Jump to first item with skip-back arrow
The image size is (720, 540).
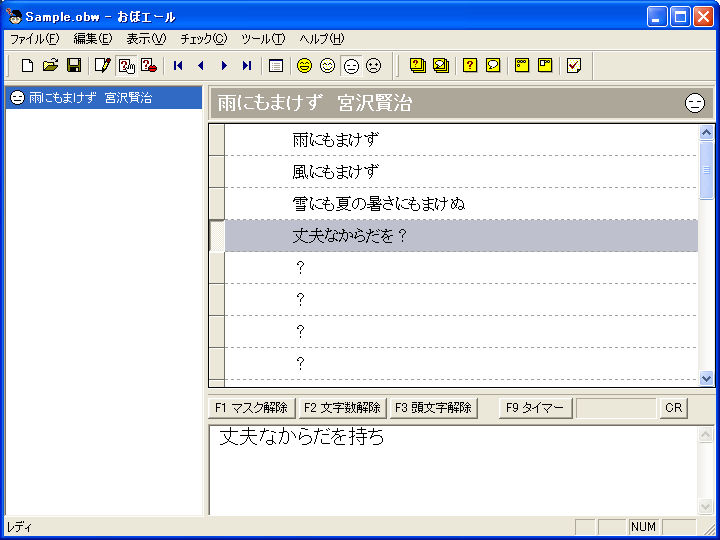click(178, 66)
